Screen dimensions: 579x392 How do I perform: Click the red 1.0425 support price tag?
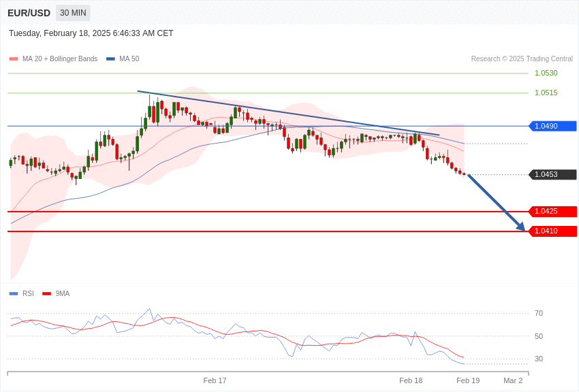(x=552, y=212)
